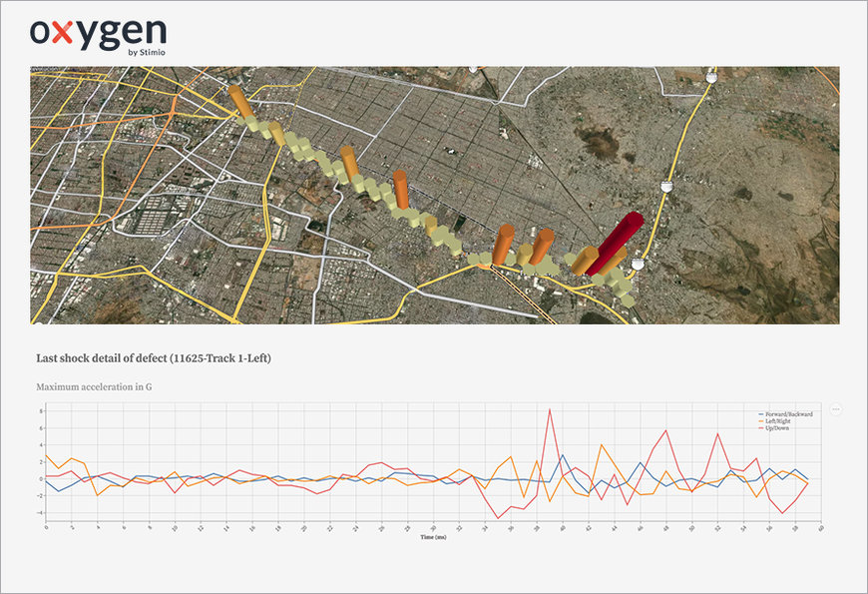868x594 pixels.
Task: Toggle the Up/Down series in the legend
Action: [x=774, y=428]
